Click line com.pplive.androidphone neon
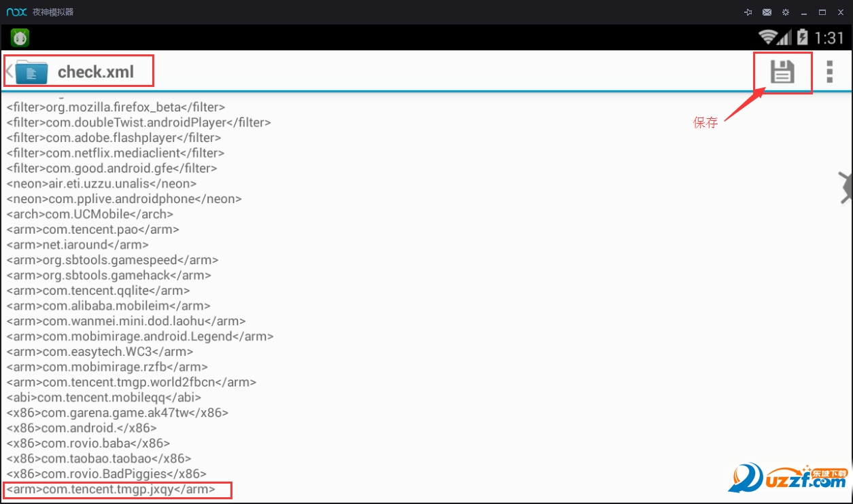Image resolution: width=853 pixels, height=504 pixels. click(124, 199)
